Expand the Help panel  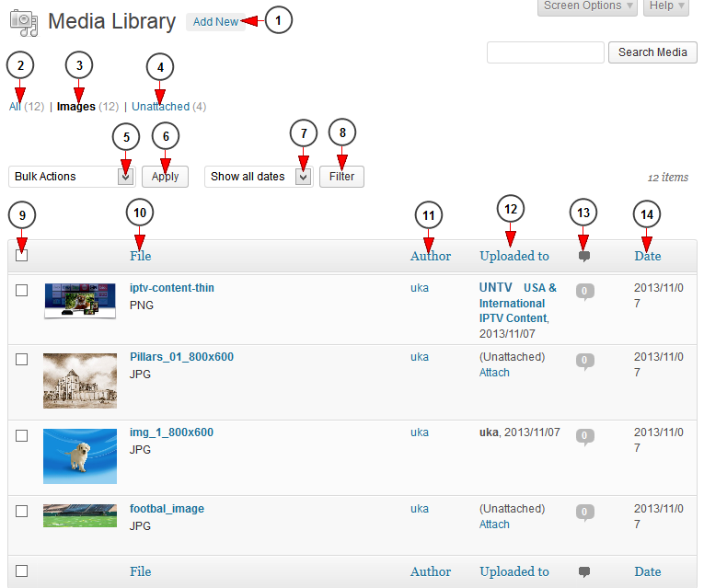point(666,6)
